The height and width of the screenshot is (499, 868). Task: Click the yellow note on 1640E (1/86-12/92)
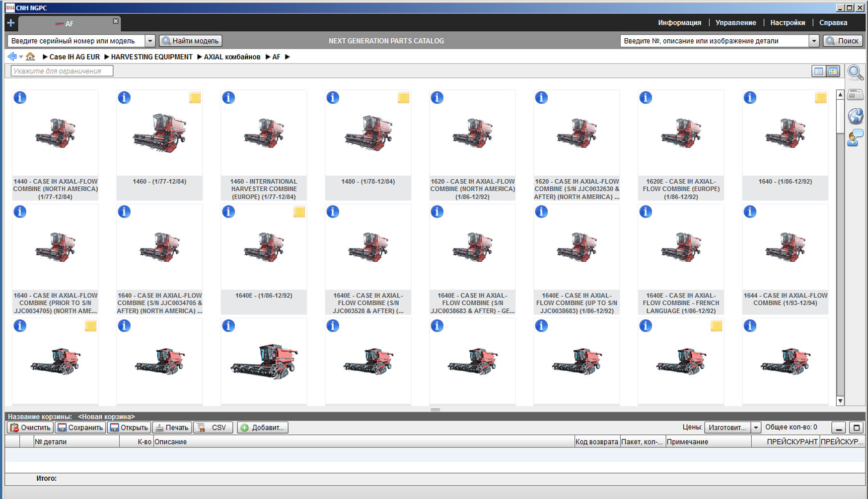[x=299, y=212]
